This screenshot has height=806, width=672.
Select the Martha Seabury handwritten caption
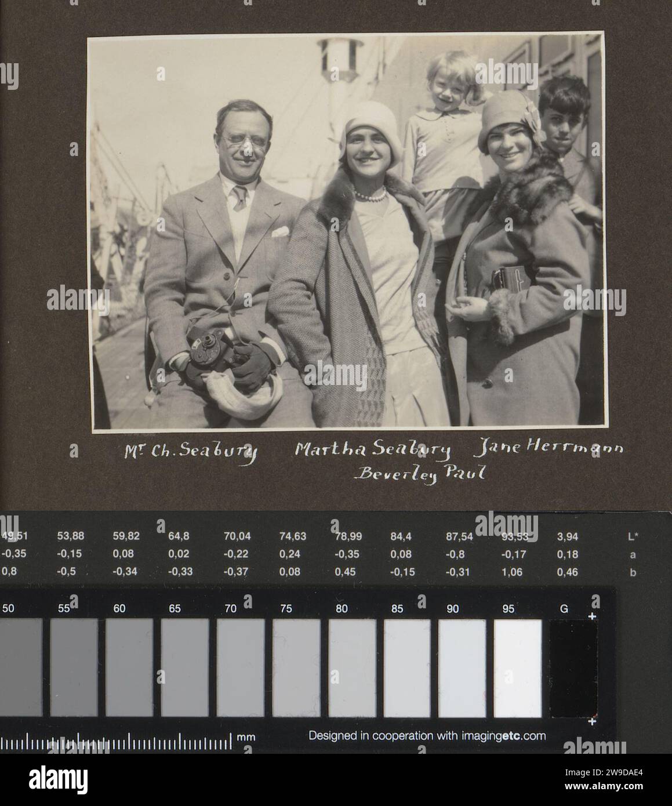373,450
